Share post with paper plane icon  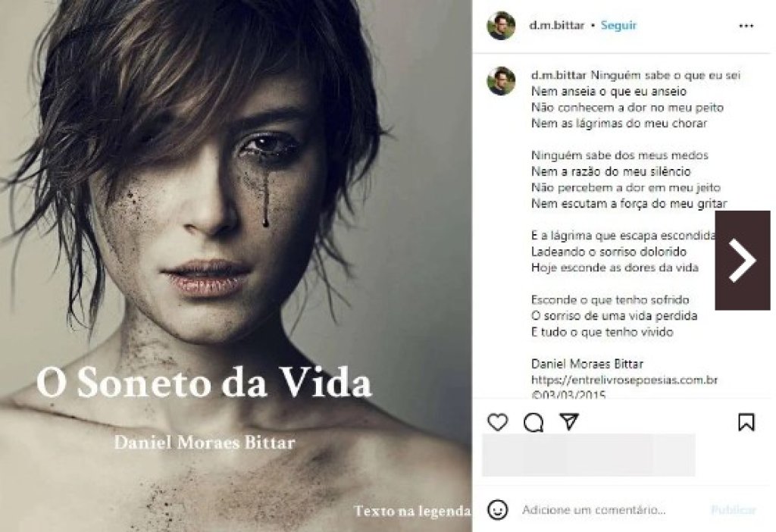coord(569,421)
